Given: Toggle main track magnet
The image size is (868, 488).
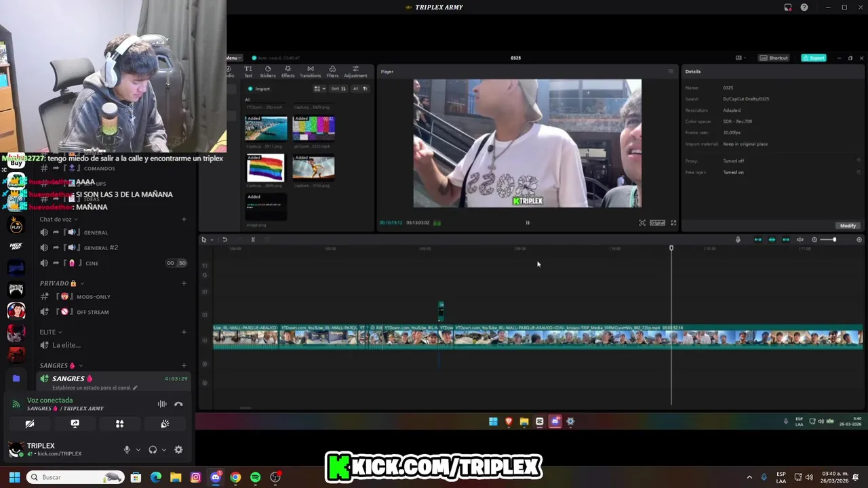Looking at the screenshot, I should 757,239.
